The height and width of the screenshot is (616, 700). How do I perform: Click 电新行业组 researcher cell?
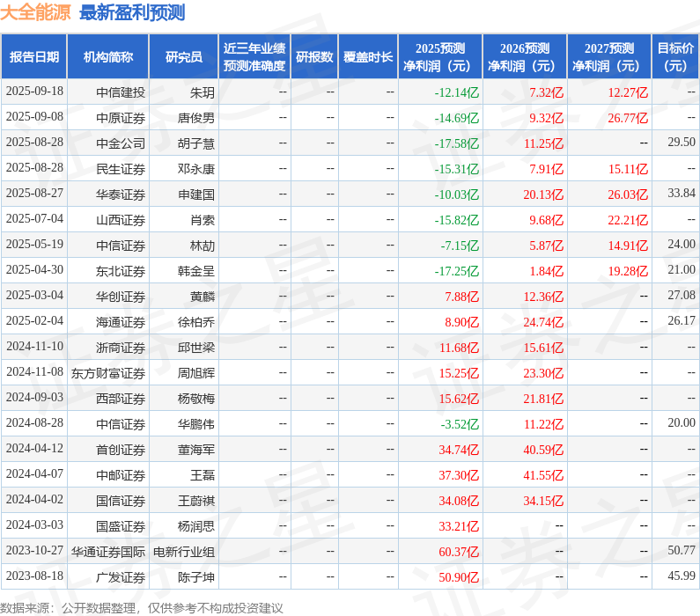[x=183, y=552]
